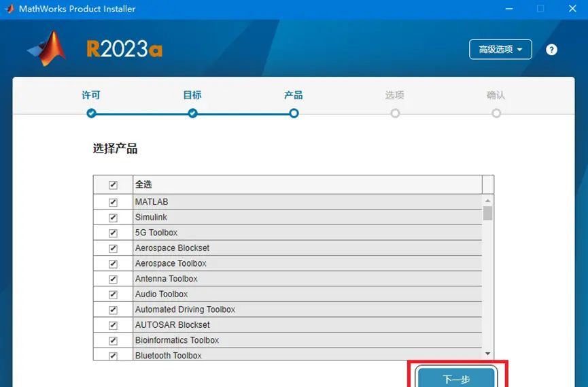588x387 pixels.
Task: Toggle the Automated Driving Toolbox checkbox
Action: (113, 310)
